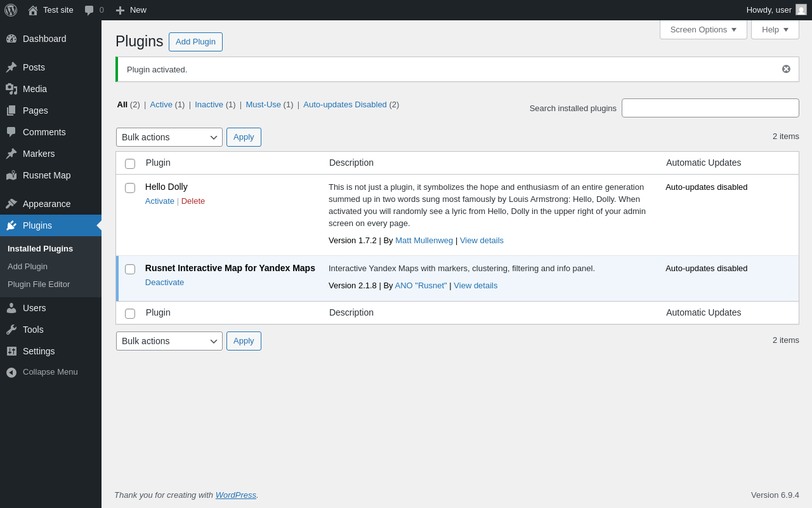Click the Media library icon
This screenshot has height=508, width=812.
pyautogui.click(x=11, y=89)
